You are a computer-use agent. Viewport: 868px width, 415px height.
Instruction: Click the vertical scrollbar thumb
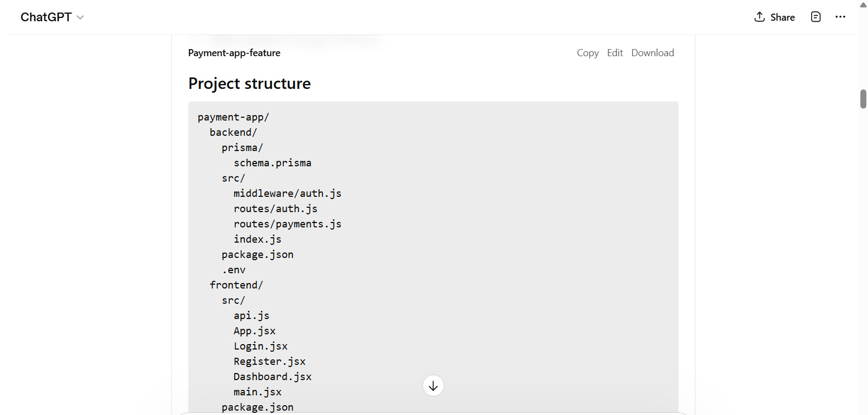point(863,99)
